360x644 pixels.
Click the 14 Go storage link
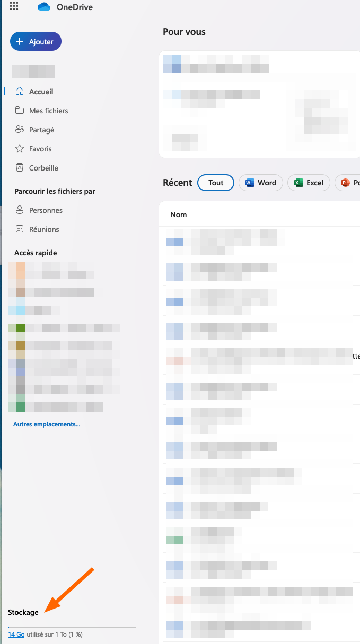click(x=16, y=634)
